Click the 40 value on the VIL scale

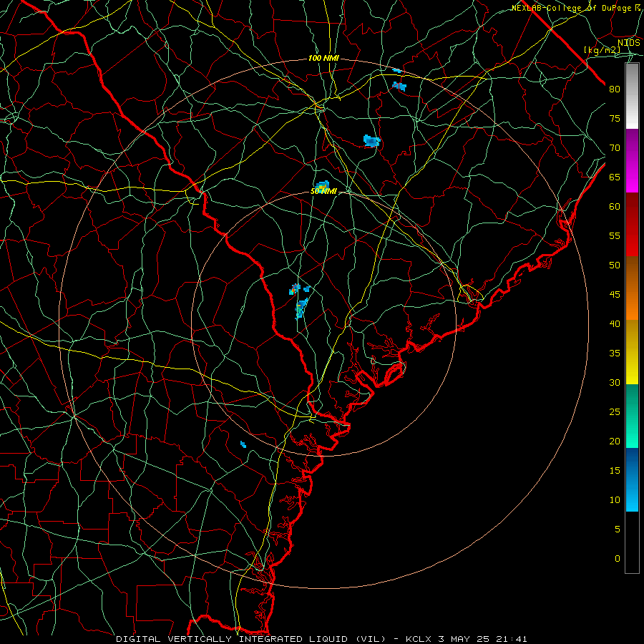[615, 323]
